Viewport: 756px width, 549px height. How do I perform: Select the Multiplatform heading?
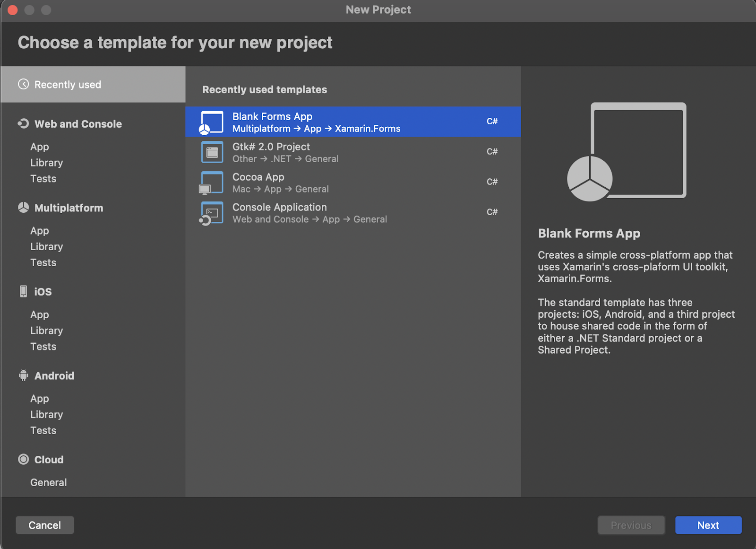(x=69, y=208)
